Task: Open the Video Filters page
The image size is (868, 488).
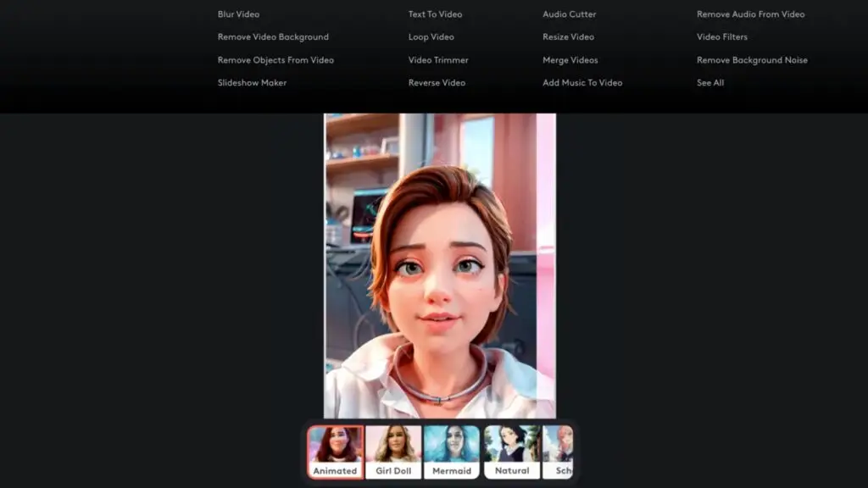Action: (722, 36)
